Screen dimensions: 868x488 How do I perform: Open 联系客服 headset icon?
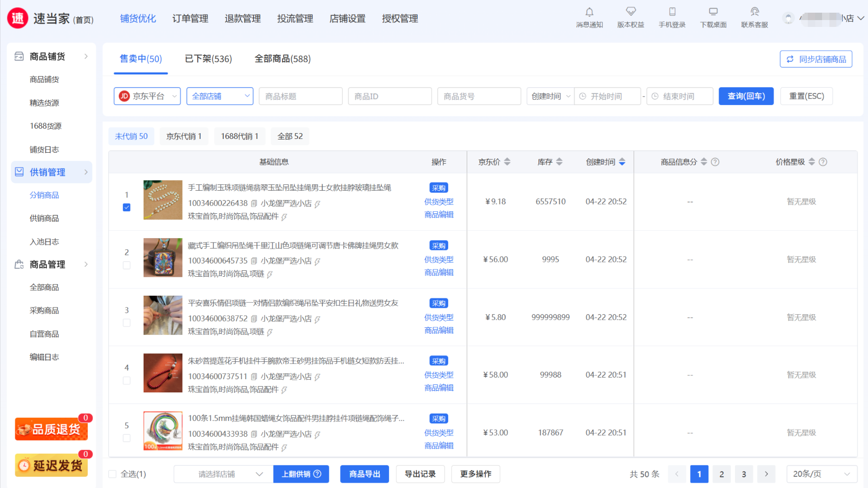(x=754, y=12)
